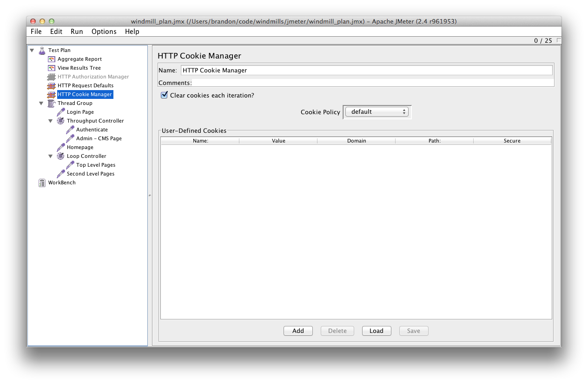Image resolution: width=588 pixels, height=384 pixels.
Task: Uncheck Clear cookies each iteration checkbox
Action: pyautogui.click(x=164, y=95)
